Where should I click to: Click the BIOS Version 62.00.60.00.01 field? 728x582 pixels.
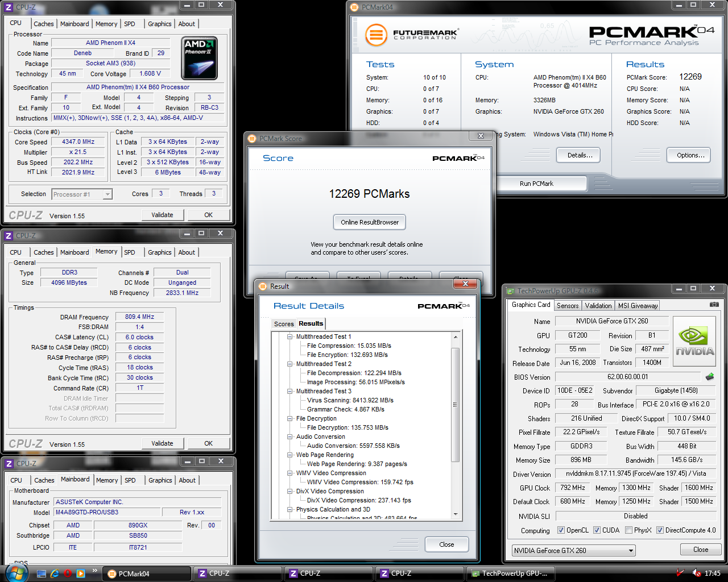628,377
